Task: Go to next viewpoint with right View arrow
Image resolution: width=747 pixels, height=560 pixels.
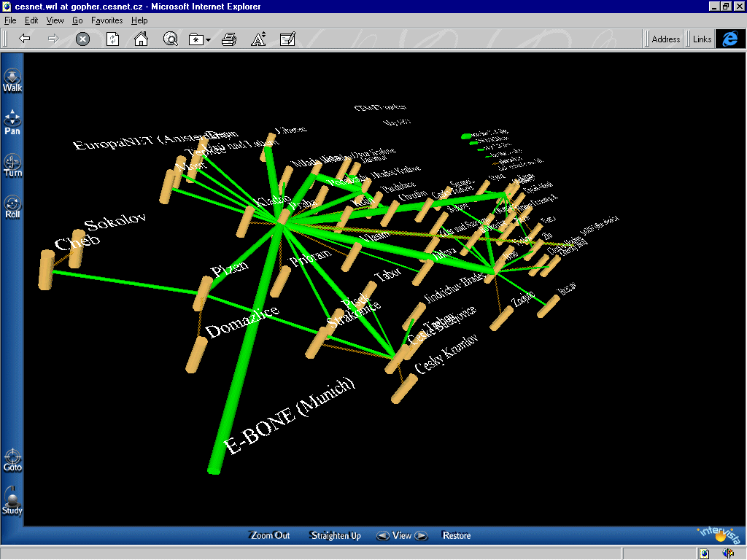Action: [x=422, y=536]
